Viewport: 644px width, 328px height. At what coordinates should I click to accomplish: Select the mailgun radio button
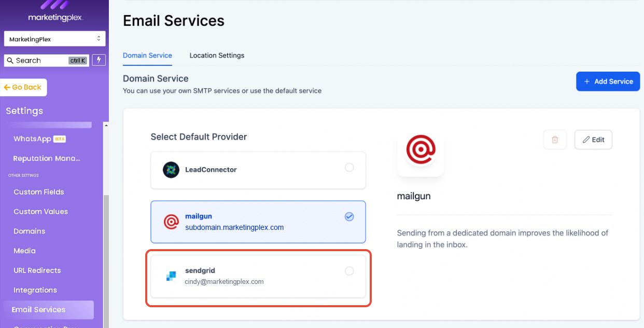[349, 216]
